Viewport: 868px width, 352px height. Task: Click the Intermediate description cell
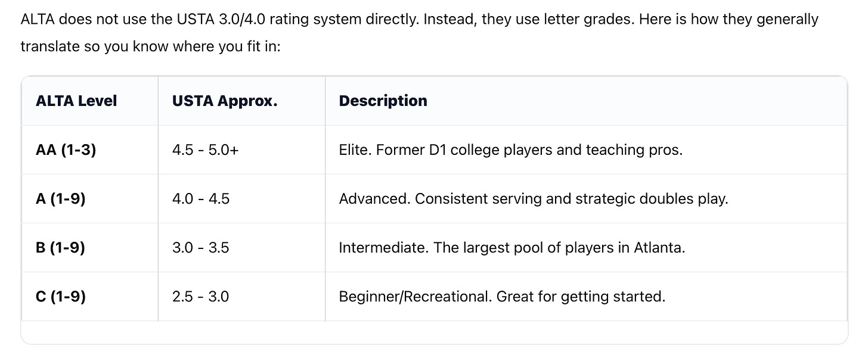tap(586, 247)
